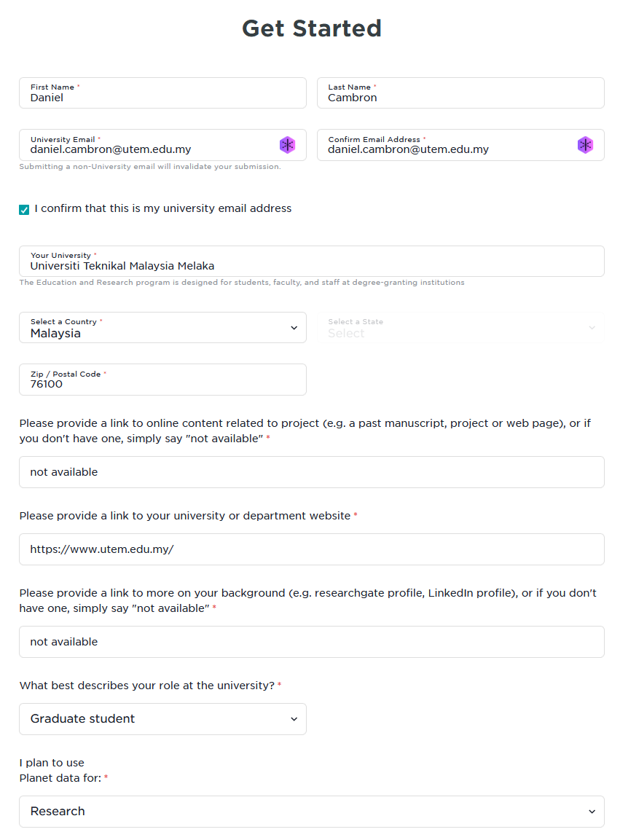Open the Select a Country dropdown
Image resolution: width=620 pixels, height=840 pixels.
163,327
